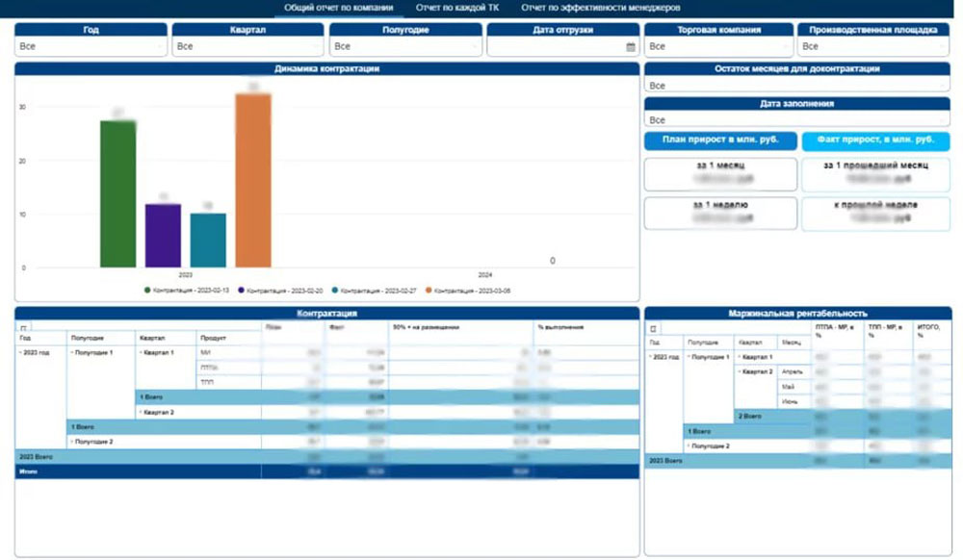Open Отчет по эффективности менеджеров tab

click(600, 8)
